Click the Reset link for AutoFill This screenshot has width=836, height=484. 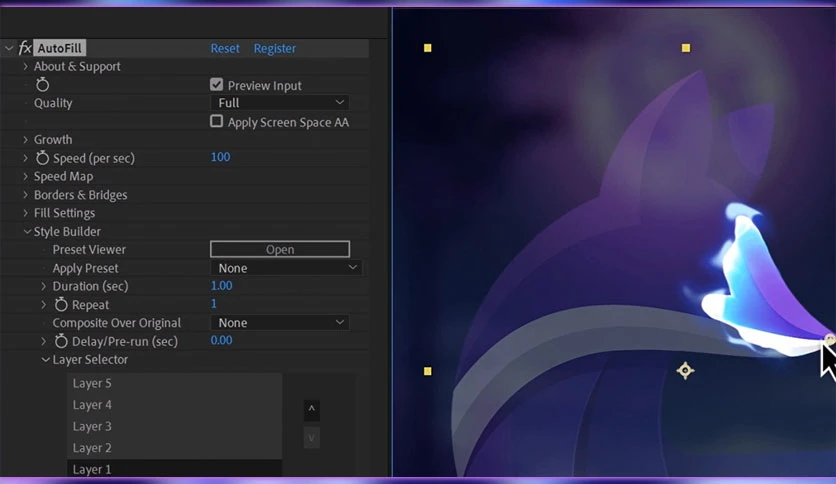click(225, 49)
